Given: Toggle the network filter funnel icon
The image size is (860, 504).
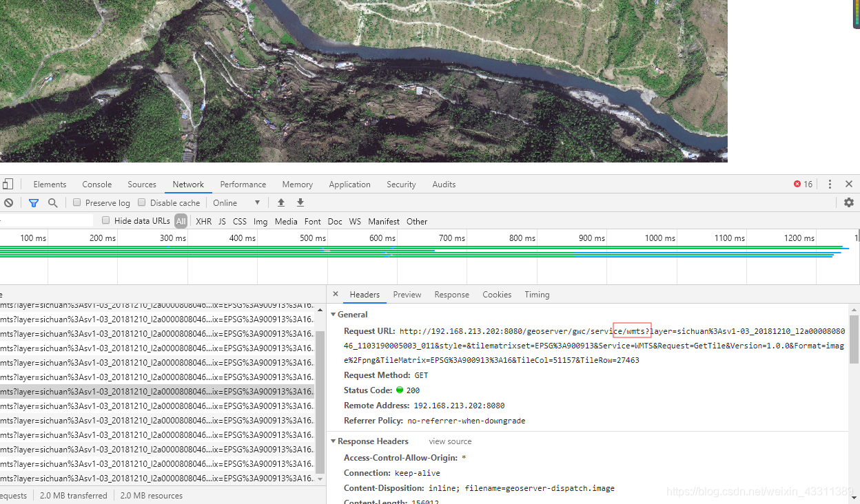Looking at the screenshot, I should point(34,203).
